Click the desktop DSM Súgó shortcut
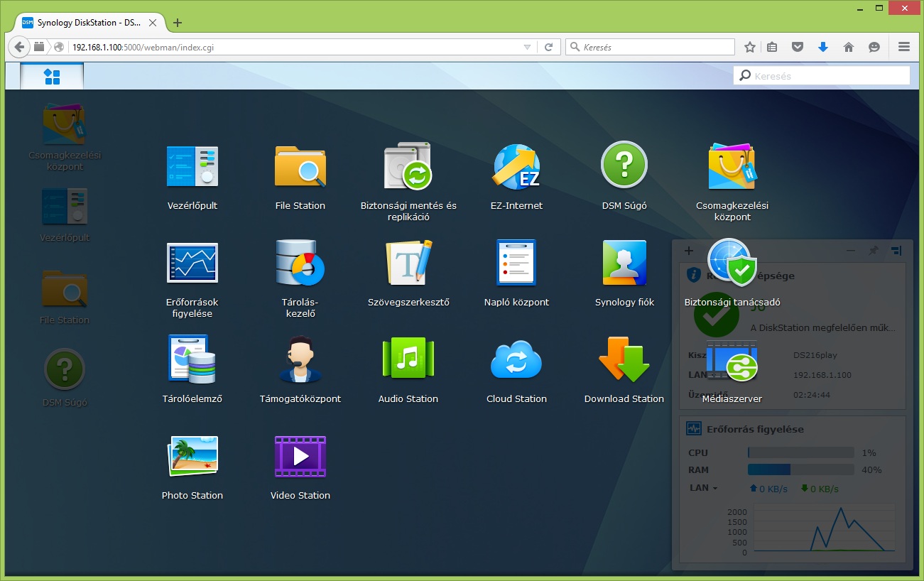 tap(65, 369)
